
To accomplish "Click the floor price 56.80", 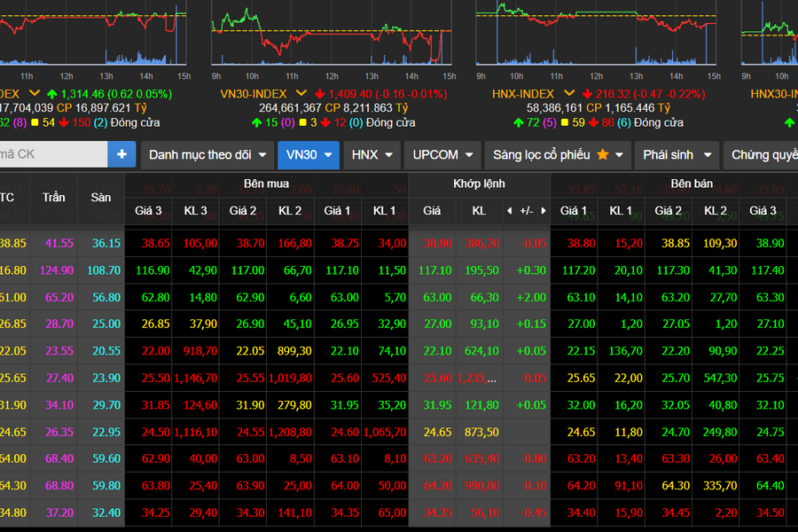I will (106, 297).
